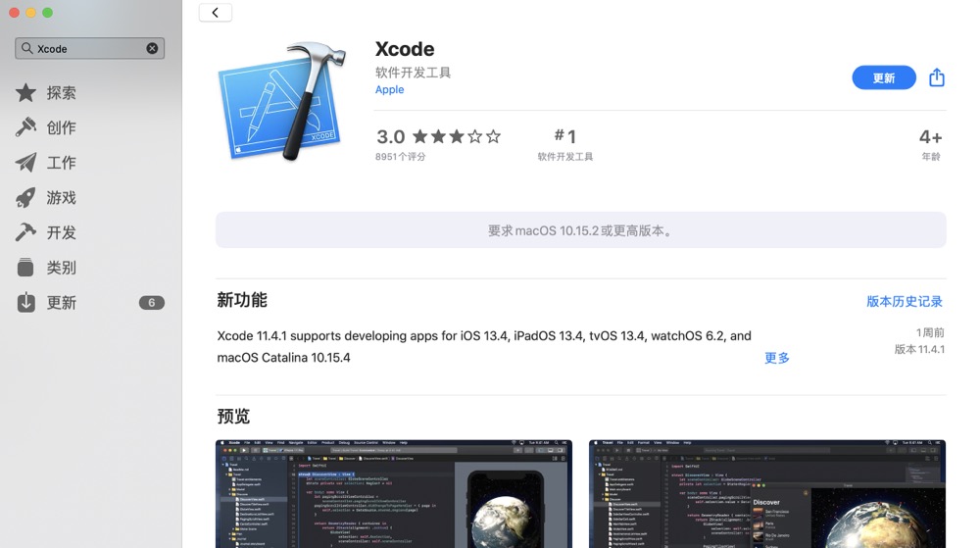Click the Xcode 11.4.1 release notes text
The height and width of the screenshot is (548, 980).
pyautogui.click(x=484, y=346)
